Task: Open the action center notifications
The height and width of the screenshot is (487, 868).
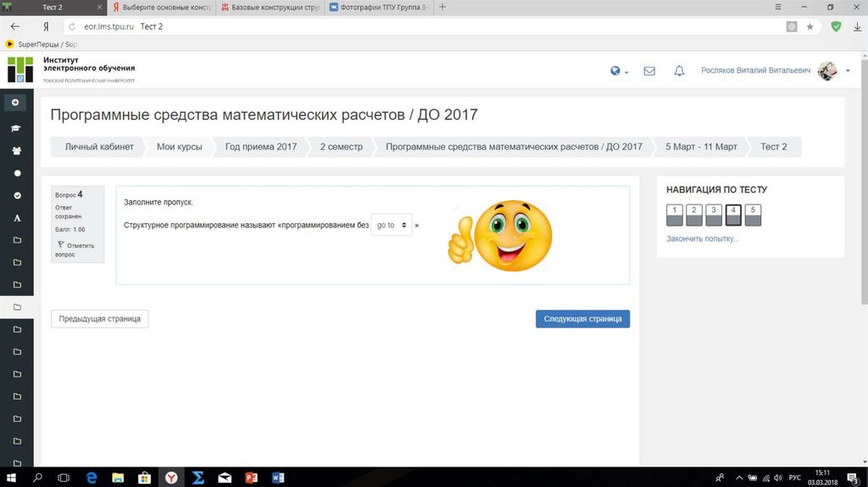Action: coord(854,478)
